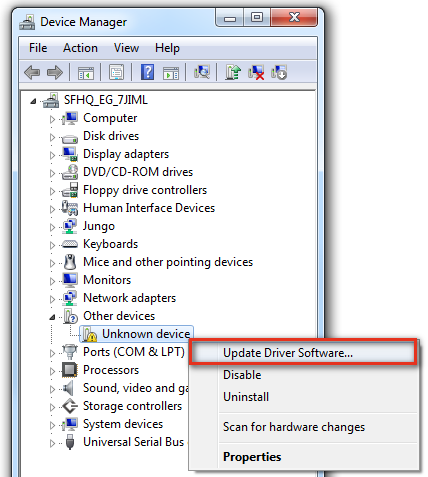The height and width of the screenshot is (477, 428).
Task: Collapse the Other devices category
Action: (x=52, y=317)
